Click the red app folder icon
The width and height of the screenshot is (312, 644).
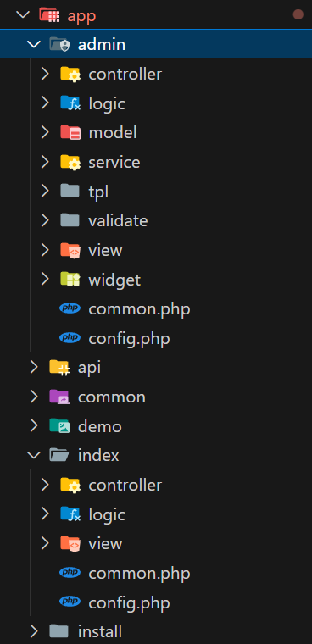(x=49, y=14)
